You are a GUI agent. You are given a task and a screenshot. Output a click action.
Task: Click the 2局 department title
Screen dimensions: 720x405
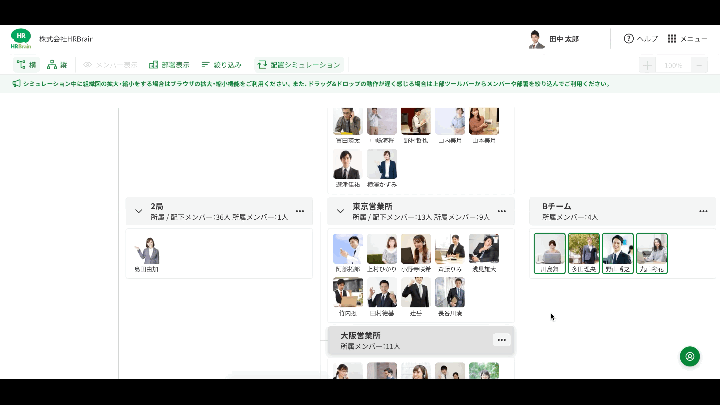coord(157,206)
